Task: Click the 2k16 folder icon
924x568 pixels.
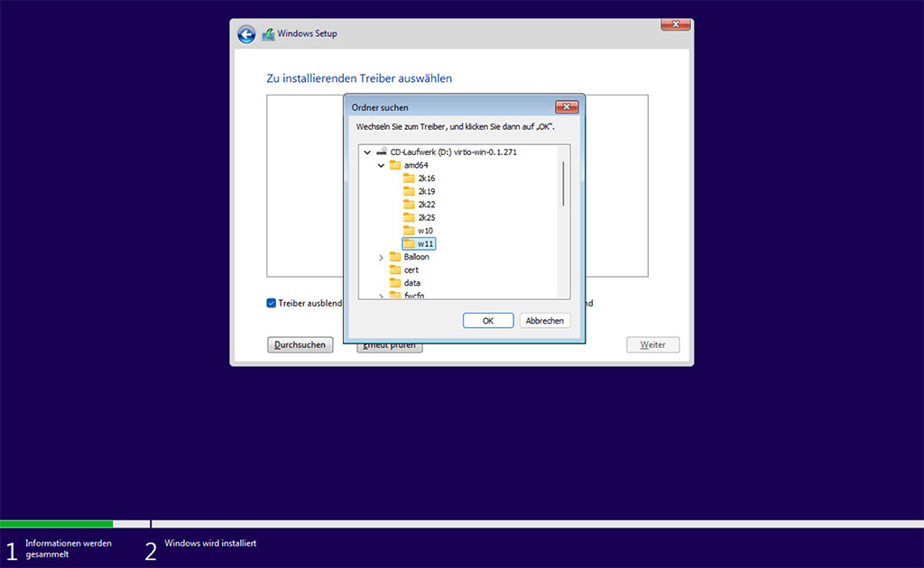Action: click(409, 178)
